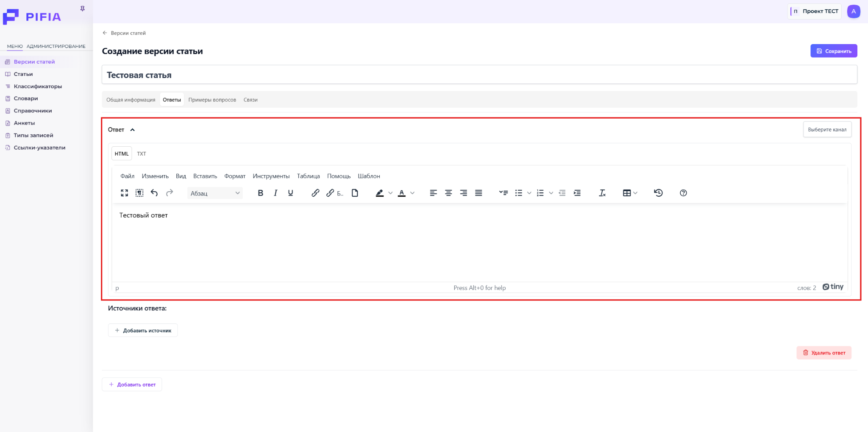Click the undo arrow icon
This screenshot has width=868, height=432.
tap(154, 193)
